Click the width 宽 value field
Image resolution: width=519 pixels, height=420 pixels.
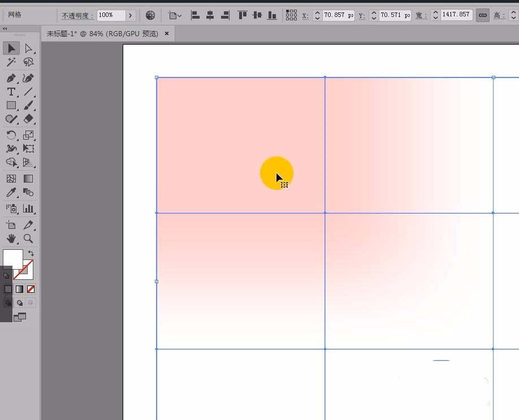456,15
